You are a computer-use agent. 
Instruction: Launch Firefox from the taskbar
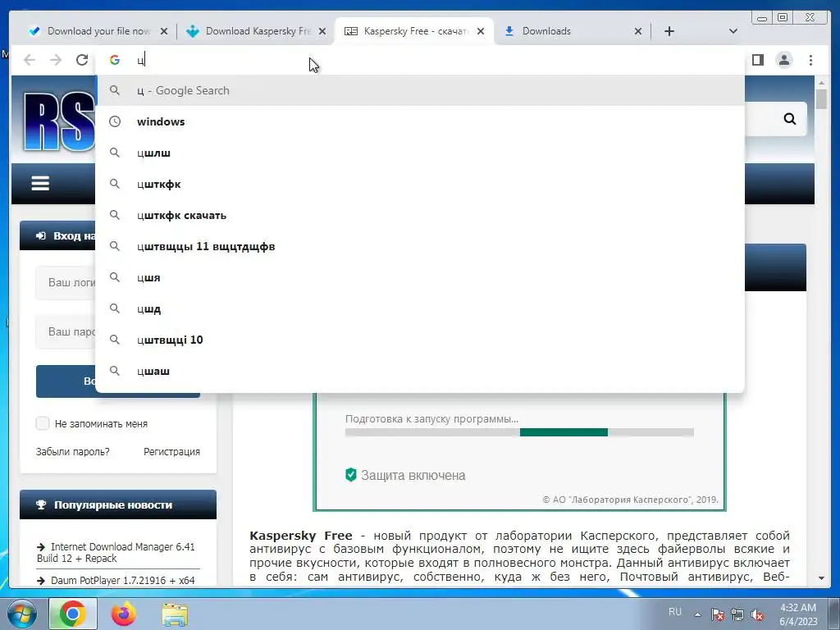pos(123,614)
